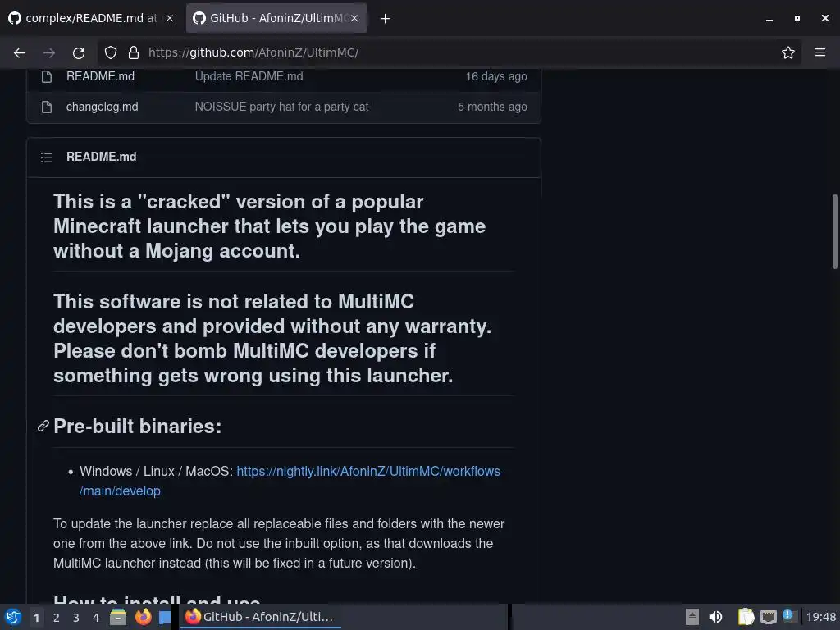Click the page vertical scrollbar thumb
This screenshot has height=630, width=840.
834,231
